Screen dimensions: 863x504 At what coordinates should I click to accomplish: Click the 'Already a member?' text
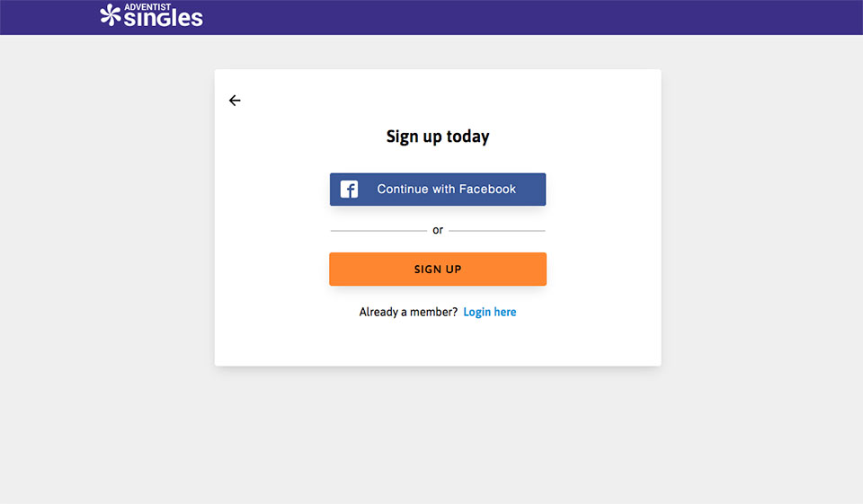[x=408, y=312]
